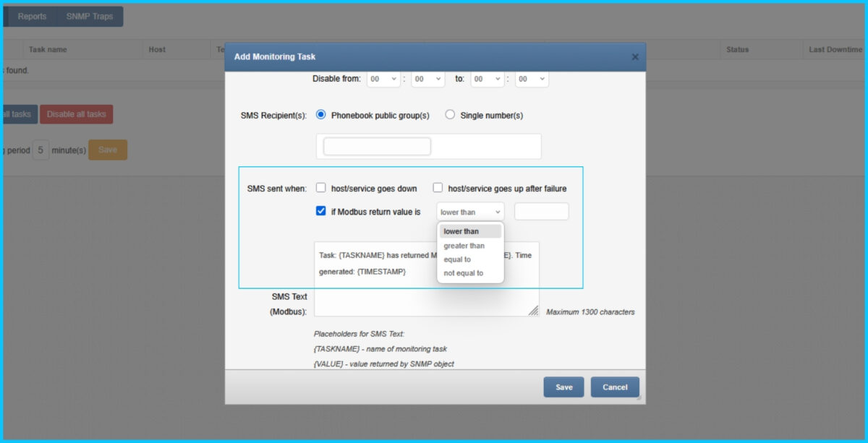Click the Modbus threshold value field

(x=541, y=212)
